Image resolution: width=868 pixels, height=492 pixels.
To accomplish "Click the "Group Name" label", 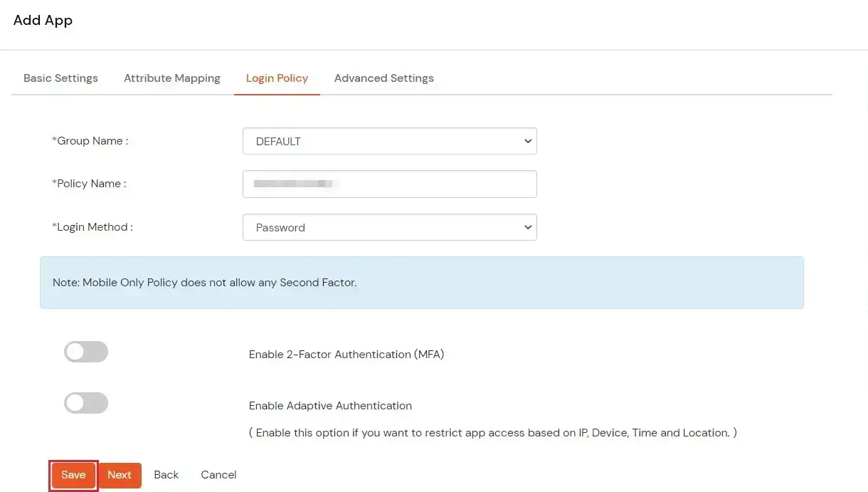I will click(90, 141).
